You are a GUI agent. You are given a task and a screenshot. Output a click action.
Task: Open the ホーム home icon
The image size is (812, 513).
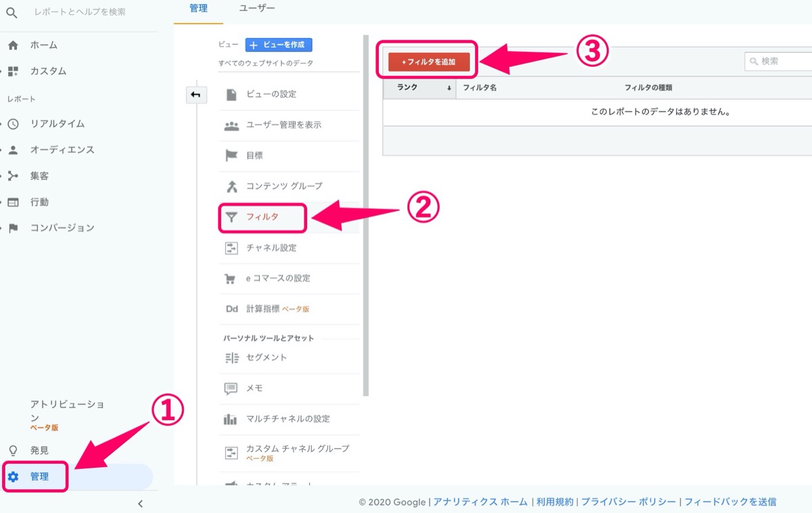[x=13, y=45]
